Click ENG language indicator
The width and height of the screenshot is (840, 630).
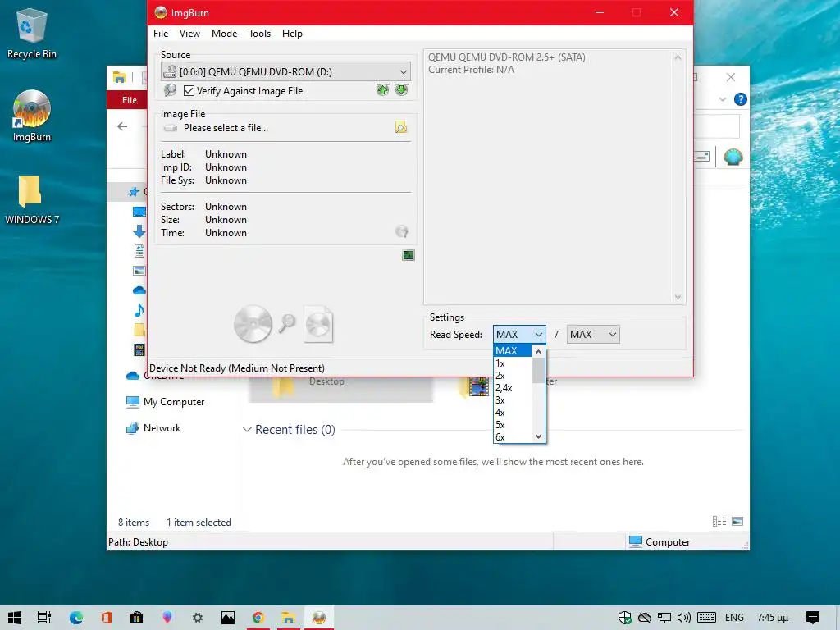click(734, 618)
